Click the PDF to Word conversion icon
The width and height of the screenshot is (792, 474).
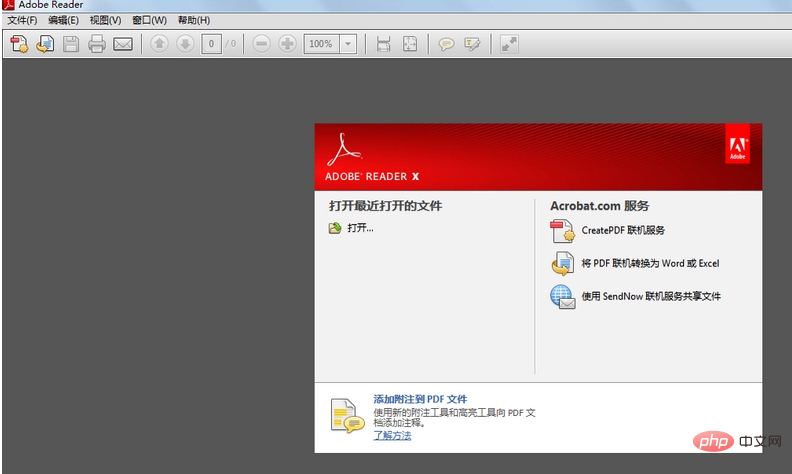562,263
